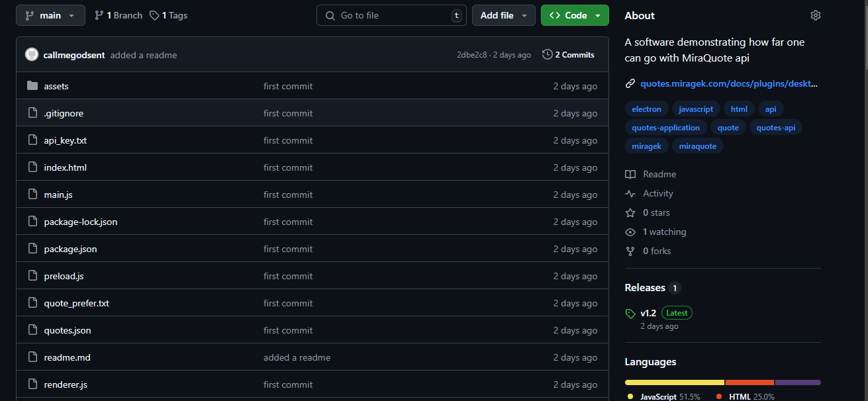Screen dimensions: 868x401
Task: Open the main branch selector dropdown
Action: click(x=50, y=15)
